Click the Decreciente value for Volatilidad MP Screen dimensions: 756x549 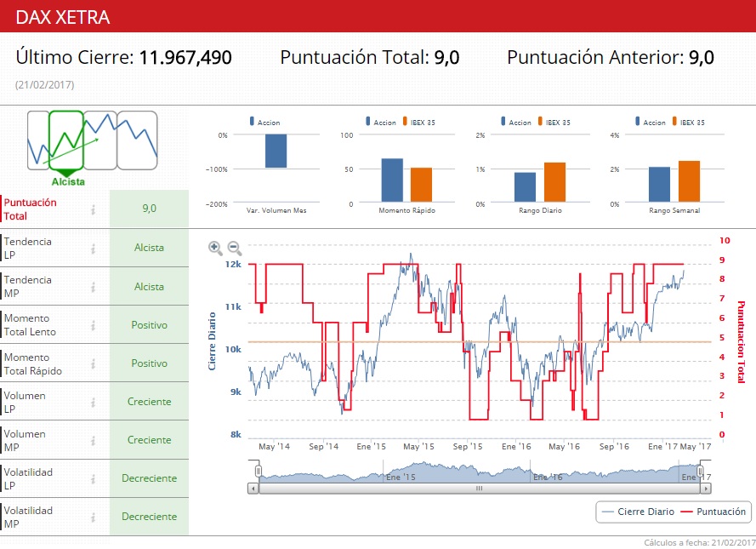149,517
